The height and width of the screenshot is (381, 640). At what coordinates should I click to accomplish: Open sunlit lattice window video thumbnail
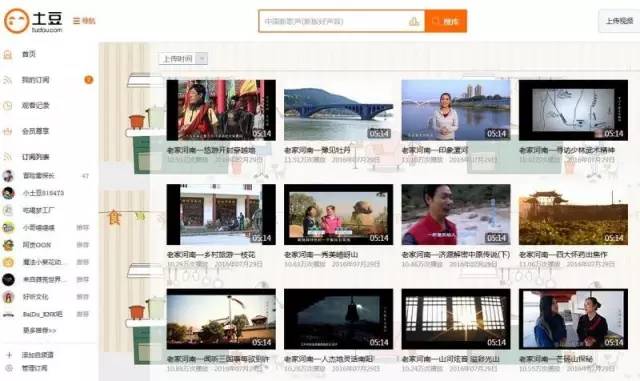click(456, 319)
